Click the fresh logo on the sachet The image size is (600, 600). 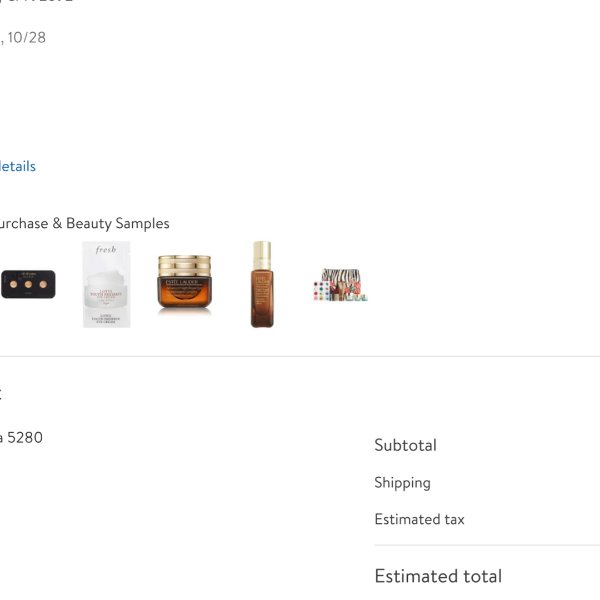106,249
